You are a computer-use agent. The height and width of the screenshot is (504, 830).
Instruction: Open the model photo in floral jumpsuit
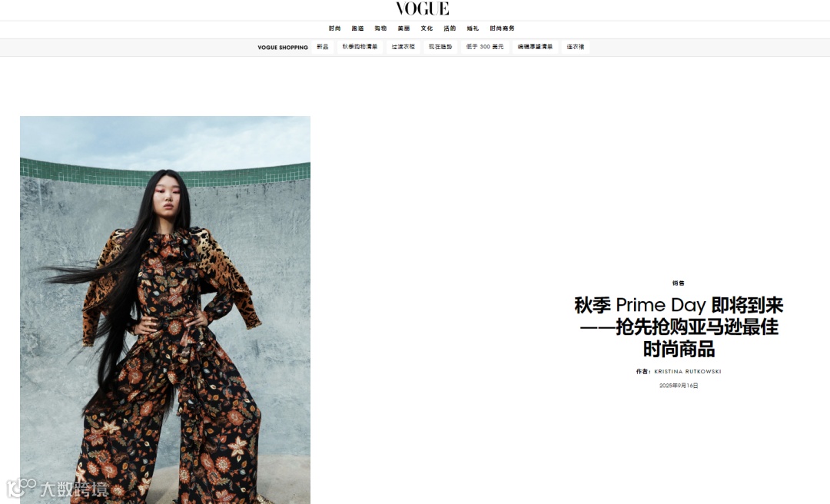165,310
